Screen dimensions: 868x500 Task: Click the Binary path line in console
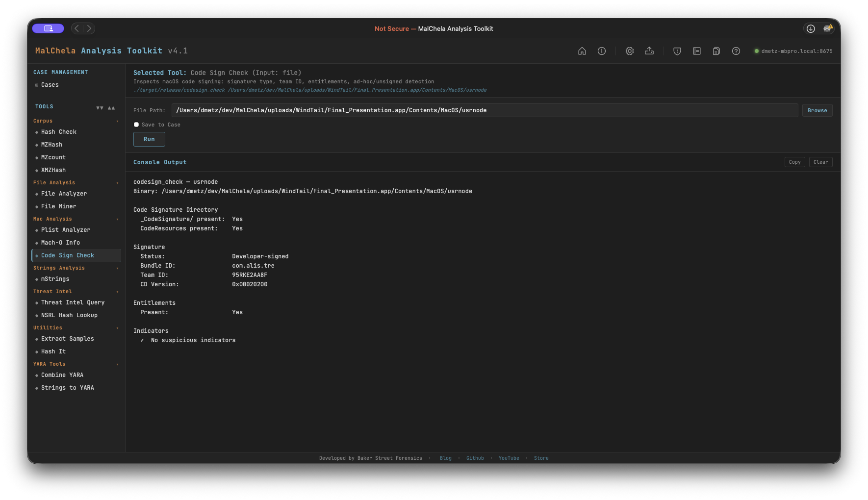(x=303, y=191)
